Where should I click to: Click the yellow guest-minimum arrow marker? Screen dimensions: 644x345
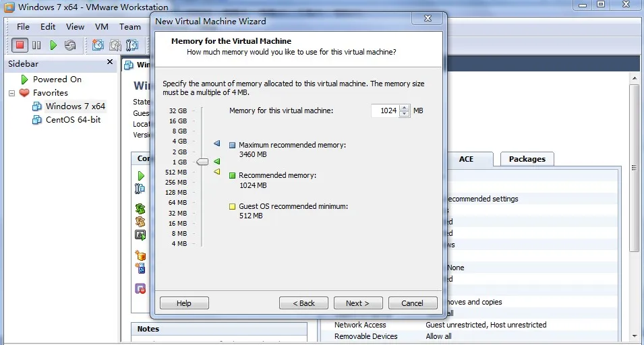point(217,171)
